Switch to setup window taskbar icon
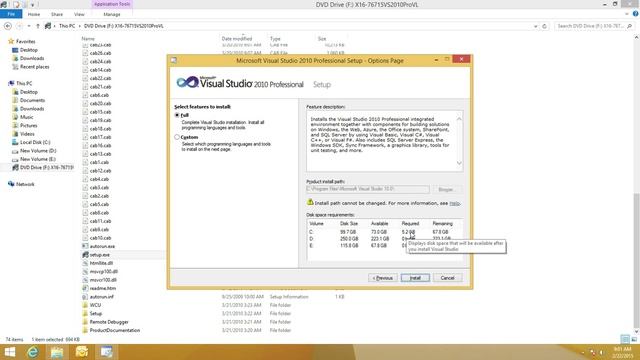The image size is (640, 360). (107, 352)
